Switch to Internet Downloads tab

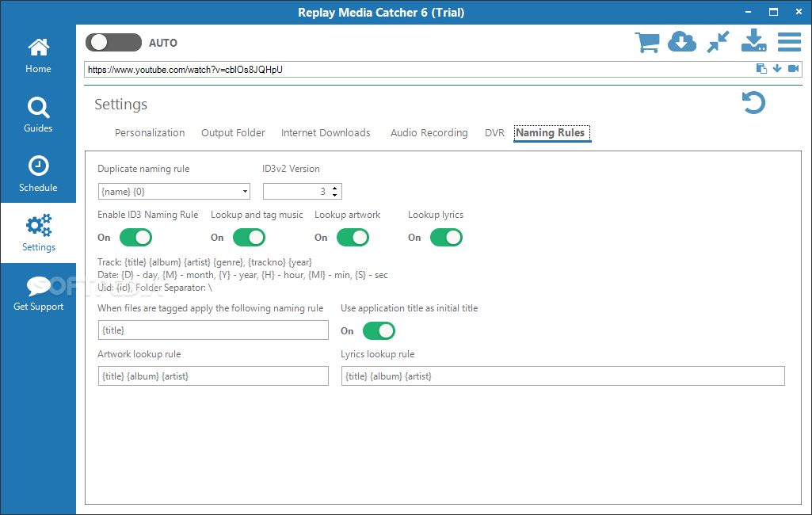(x=326, y=132)
